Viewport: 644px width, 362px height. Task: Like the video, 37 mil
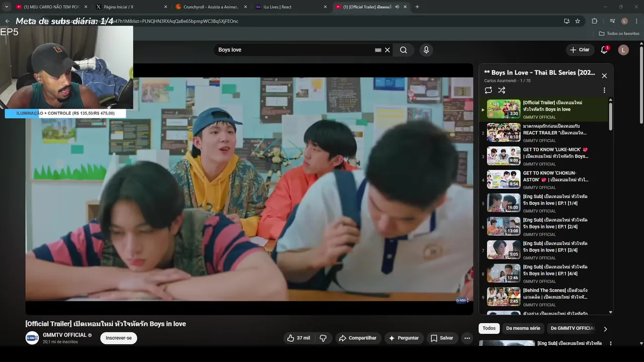click(x=298, y=338)
